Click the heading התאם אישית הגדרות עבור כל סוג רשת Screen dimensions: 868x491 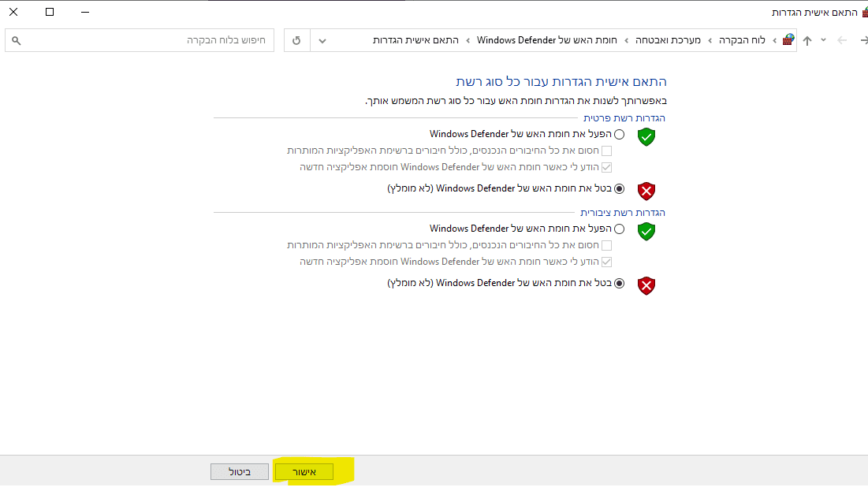[x=561, y=82]
